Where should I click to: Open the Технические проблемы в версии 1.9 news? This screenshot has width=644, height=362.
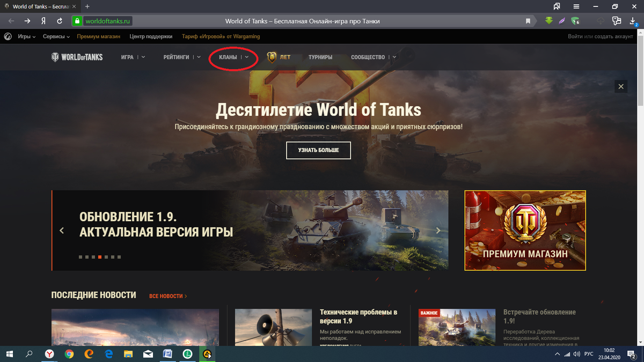click(358, 316)
